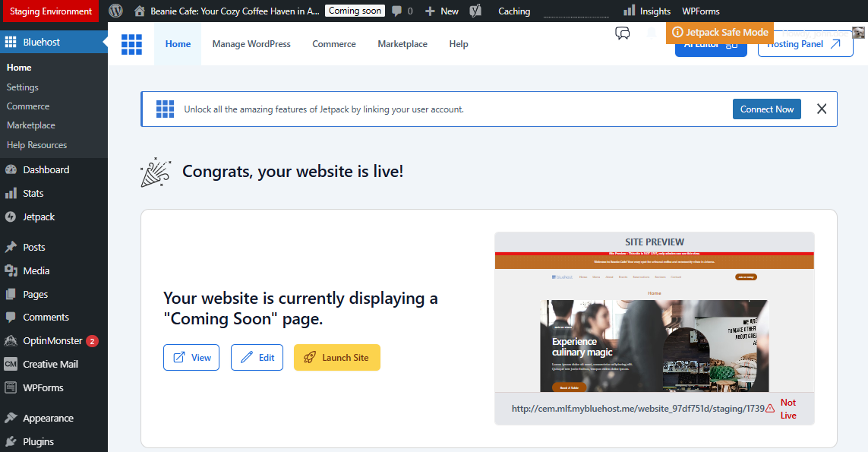Screen dimensions: 868x452
Task: Open Help Resources in Bluehost submenu
Action: tap(36, 145)
